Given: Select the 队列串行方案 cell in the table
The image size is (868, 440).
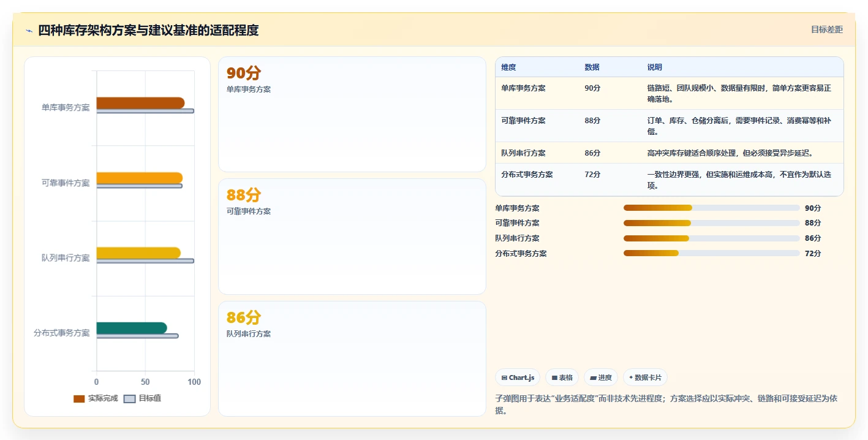Looking at the screenshot, I should [x=523, y=153].
